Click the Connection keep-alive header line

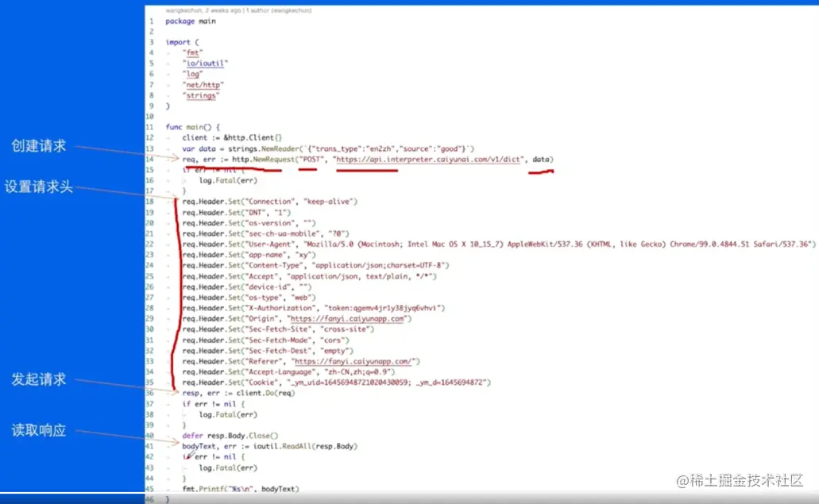(x=269, y=202)
